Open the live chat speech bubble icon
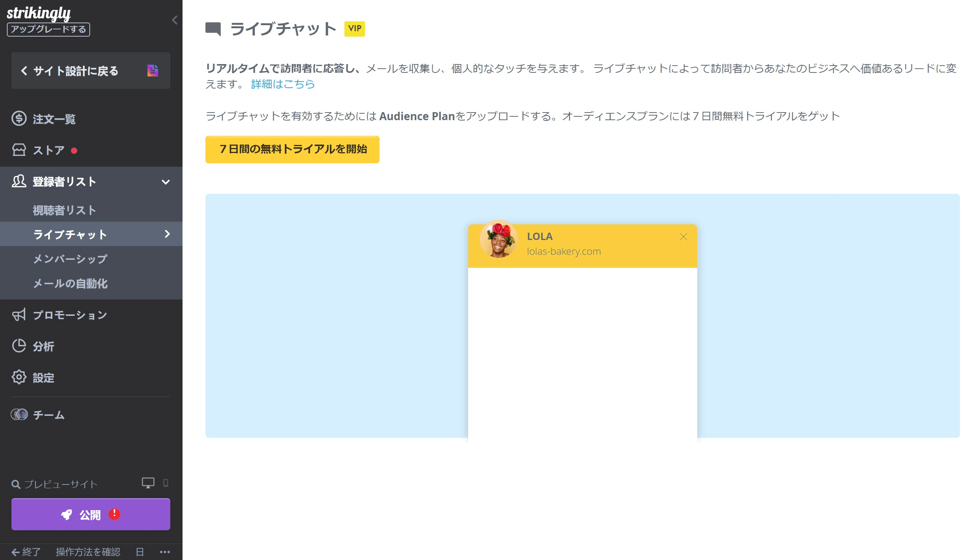The width and height of the screenshot is (968, 560). (x=214, y=29)
